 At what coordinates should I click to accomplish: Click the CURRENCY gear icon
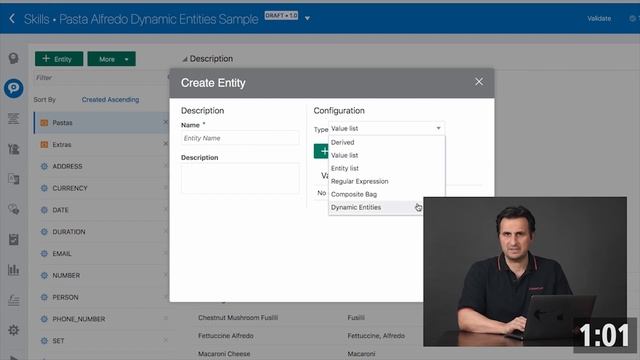coord(44,188)
